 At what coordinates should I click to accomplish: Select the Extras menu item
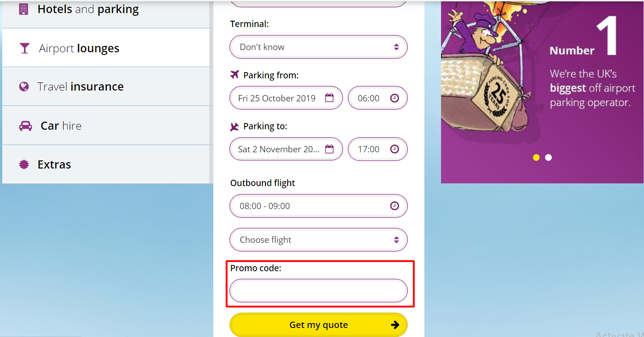(106, 164)
